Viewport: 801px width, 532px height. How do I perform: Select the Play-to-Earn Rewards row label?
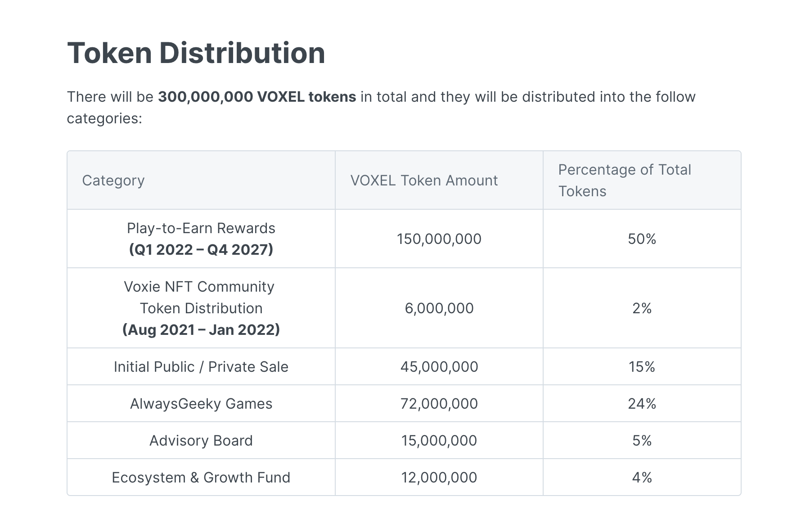click(201, 228)
